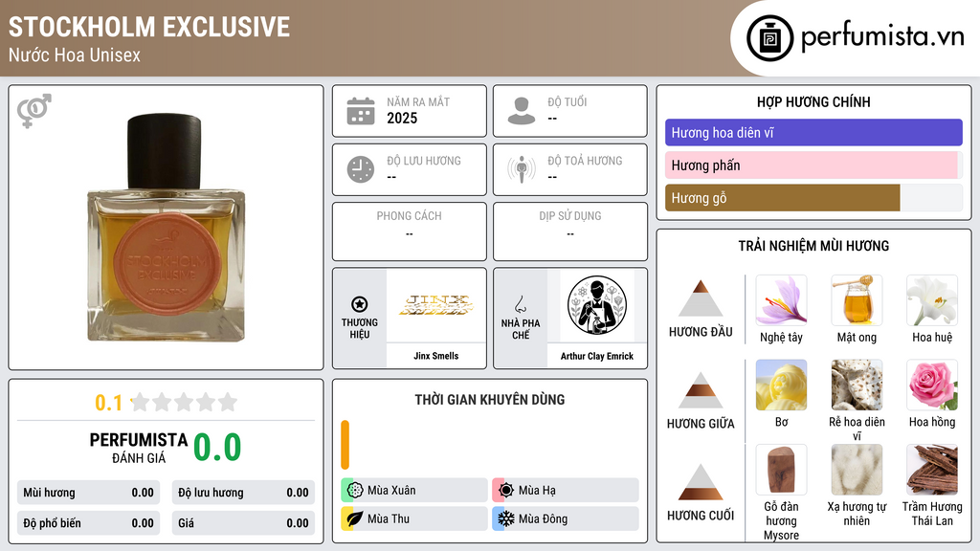Viewport: 980px width, 551px height.
Task: Click the green 0.0 Perfumista score
Action: tap(217, 448)
